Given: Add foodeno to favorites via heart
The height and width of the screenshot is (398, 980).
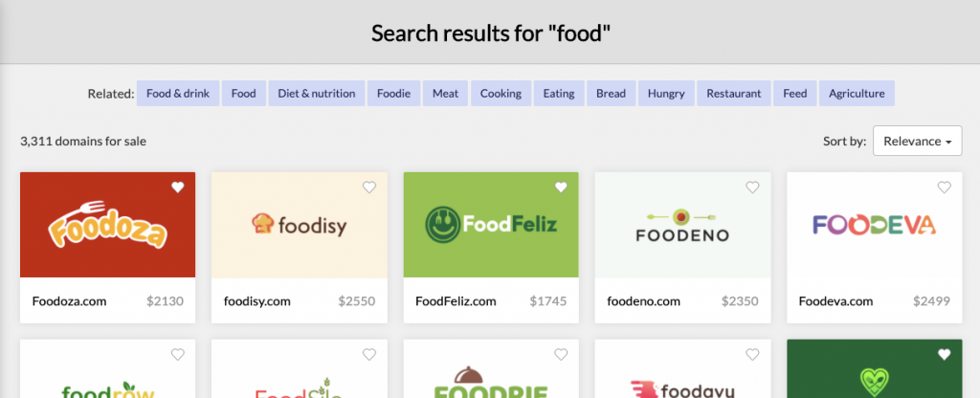Looking at the screenshot, I should click(x=752, y=187).
